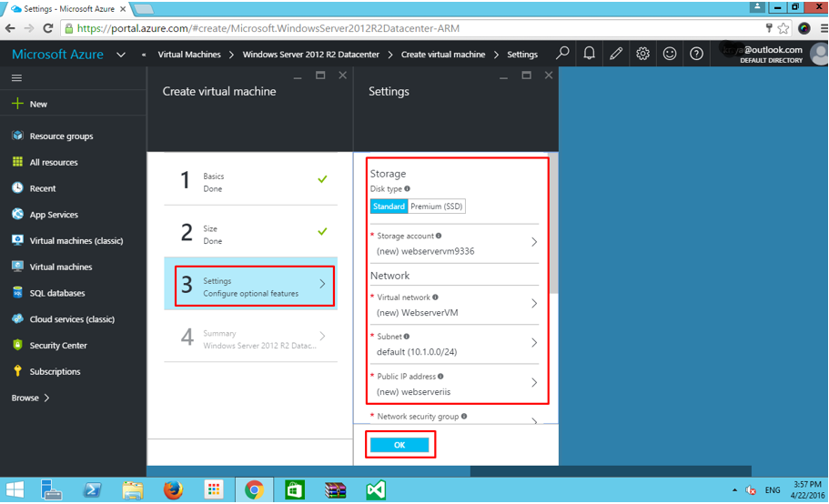Click the browser back arrow

point(9,28)
